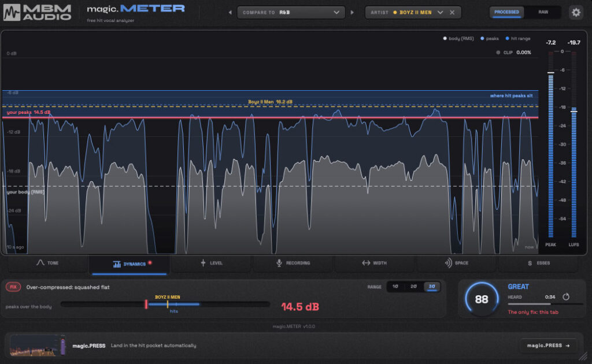Click the Tone tab icon
The height and width of the screenshot is (364, 592).
[x=40, y=262]
